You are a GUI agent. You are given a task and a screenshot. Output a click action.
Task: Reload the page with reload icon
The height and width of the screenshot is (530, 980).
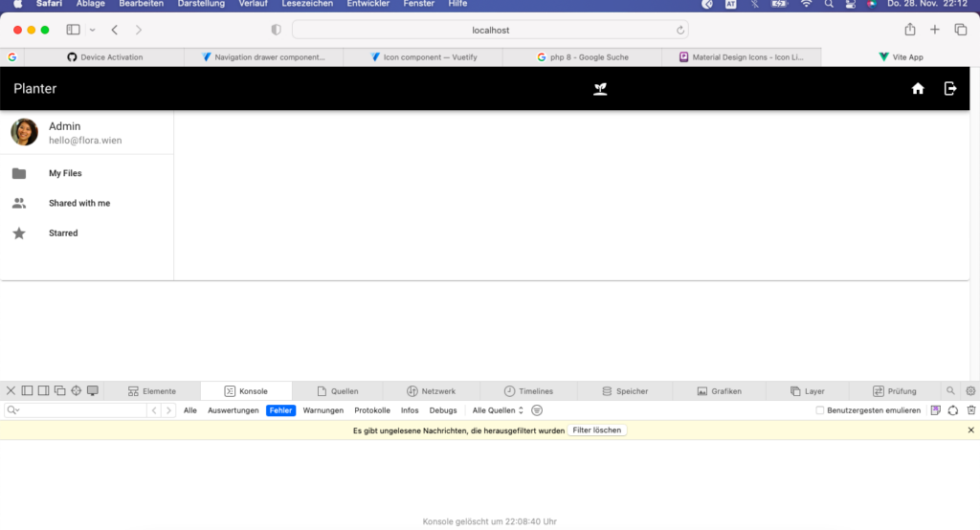pos(680,30)
